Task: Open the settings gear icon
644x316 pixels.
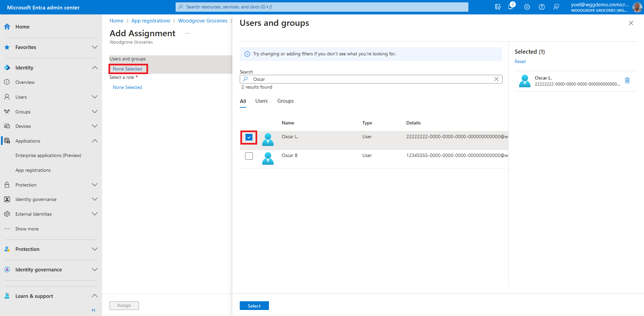Action: (x=527, y=7)
